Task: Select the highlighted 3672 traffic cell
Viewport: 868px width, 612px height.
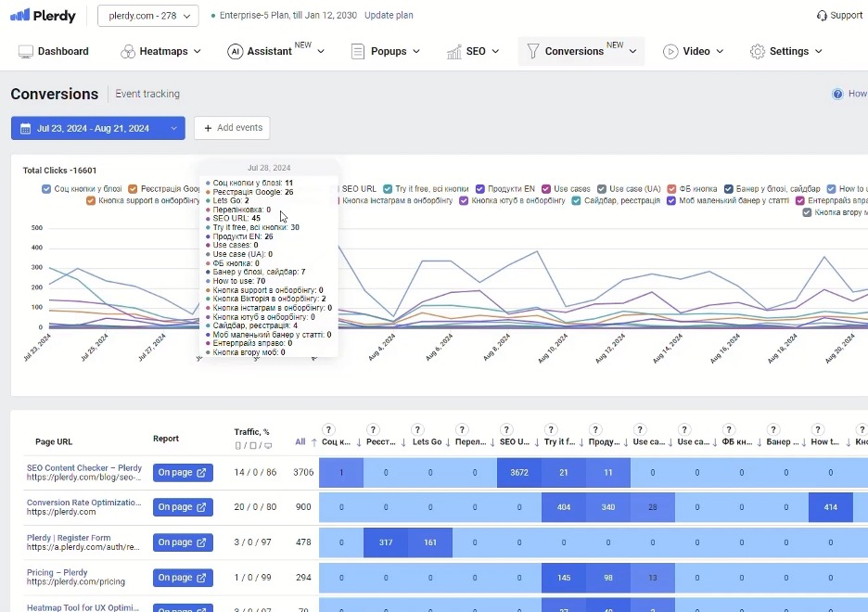Action: tap(519, 473)
